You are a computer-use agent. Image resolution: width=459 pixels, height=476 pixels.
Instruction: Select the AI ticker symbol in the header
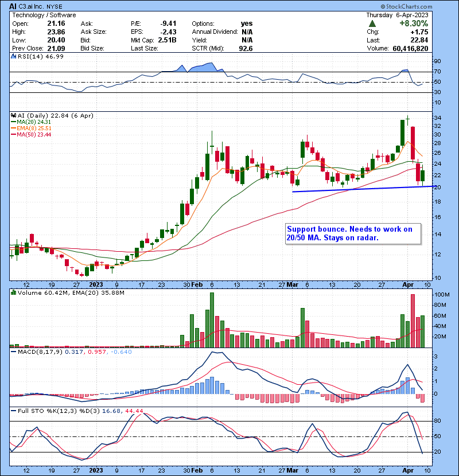pos(13,6)
